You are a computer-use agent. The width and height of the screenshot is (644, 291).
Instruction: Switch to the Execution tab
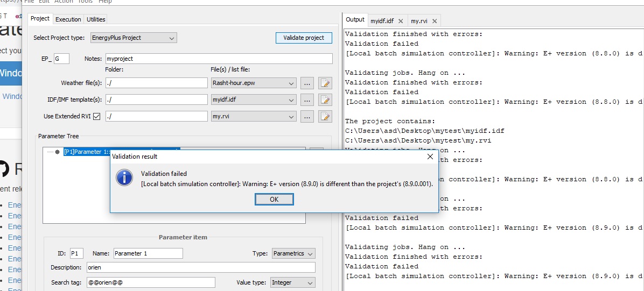coord(68,19)
